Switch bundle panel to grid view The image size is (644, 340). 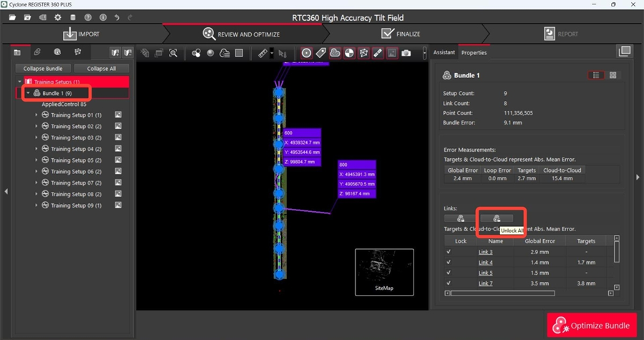(x=613, y=74)
